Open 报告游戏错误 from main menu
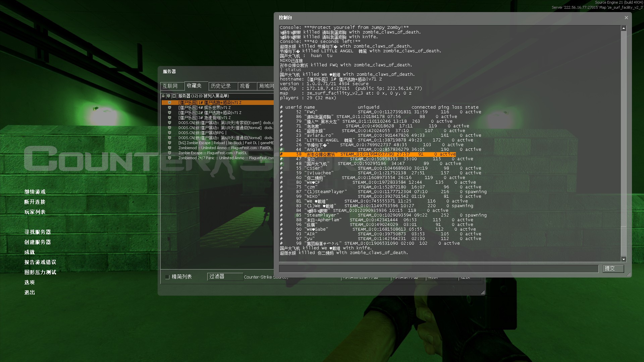Image resolution: width=644 pixels, height=362 pixels. click(x=40, y=262)
